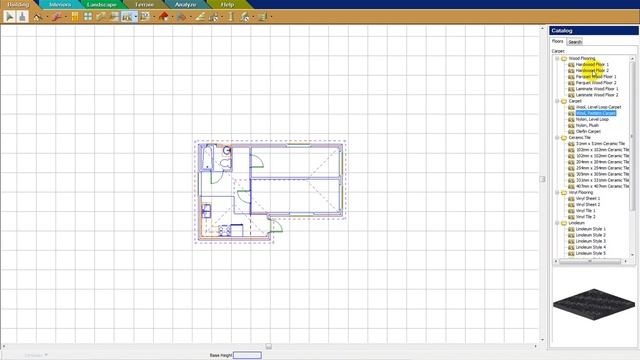The image size is (640, 360).
Task: Select the arrow selection tool
Action: click(x=9, y=17)
